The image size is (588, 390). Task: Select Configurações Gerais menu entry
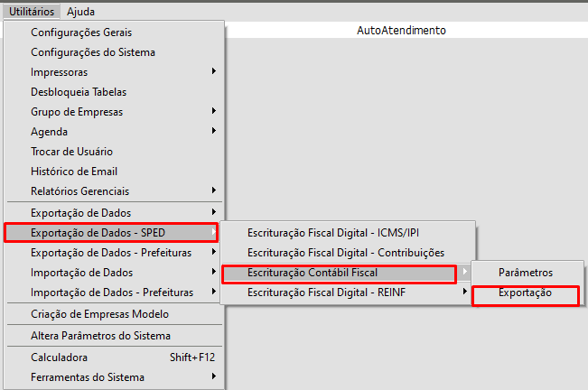pyautogui.click(x=114, y=32)
